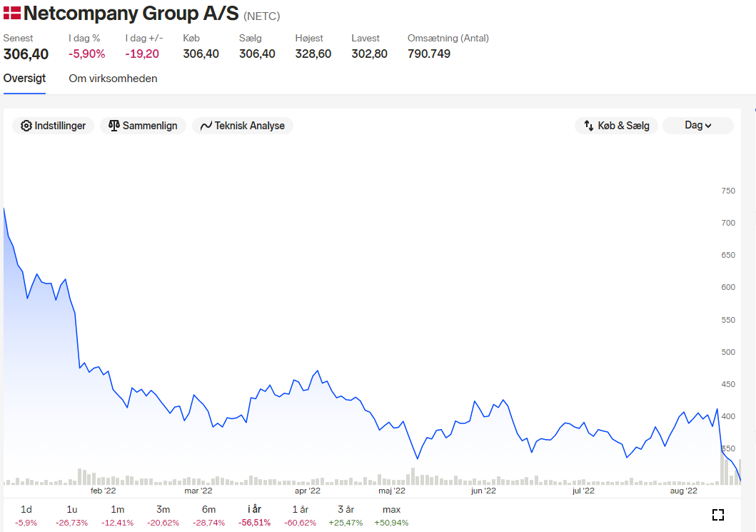
Task: Open Teknisk Analyse button label
Action: pyautogui.click(x=250, y=126)
